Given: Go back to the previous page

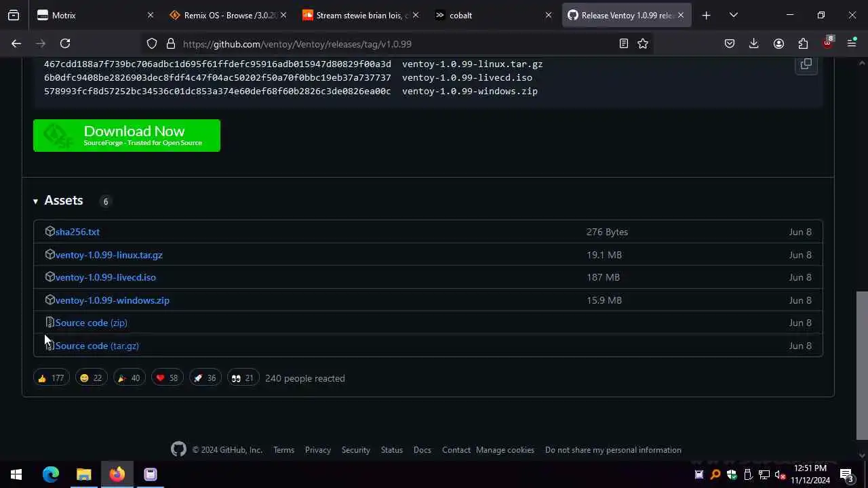Looking at the screenshot, I should [x=16, y=43].
